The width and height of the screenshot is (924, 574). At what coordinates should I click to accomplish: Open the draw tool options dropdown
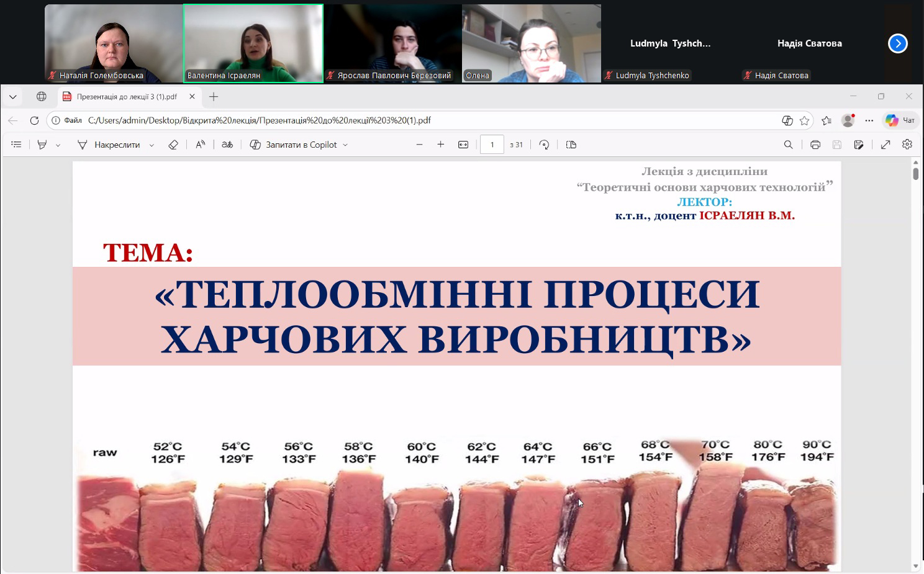click(x=152, y=145)
